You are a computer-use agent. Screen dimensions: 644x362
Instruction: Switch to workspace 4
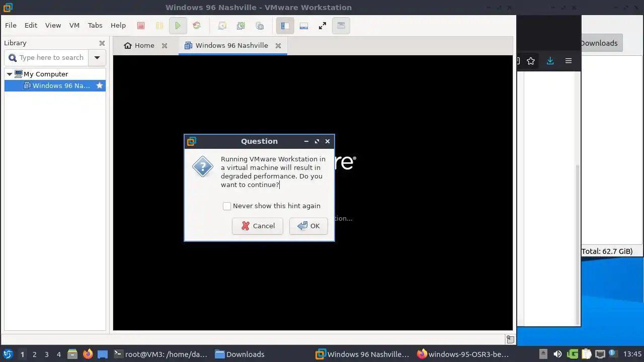(x=58, y=354)
